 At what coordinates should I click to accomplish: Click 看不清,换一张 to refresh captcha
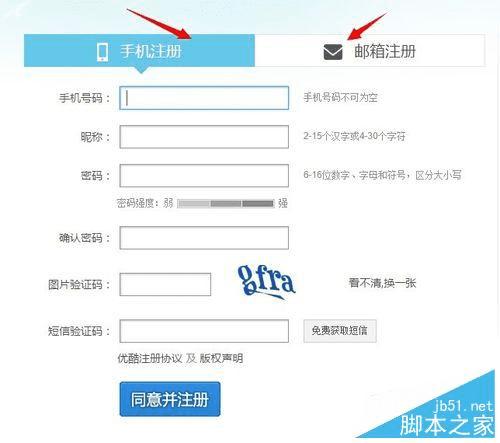[382, 283]
